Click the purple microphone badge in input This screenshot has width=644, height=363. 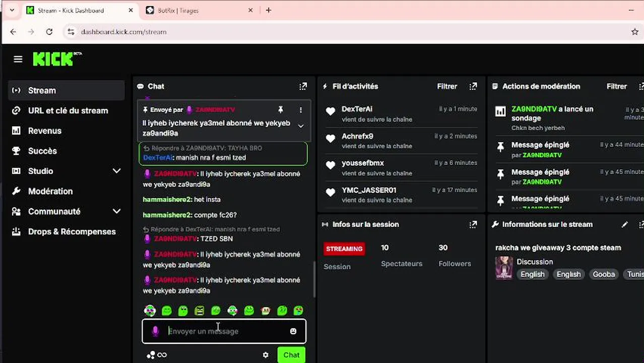point(155,331)
